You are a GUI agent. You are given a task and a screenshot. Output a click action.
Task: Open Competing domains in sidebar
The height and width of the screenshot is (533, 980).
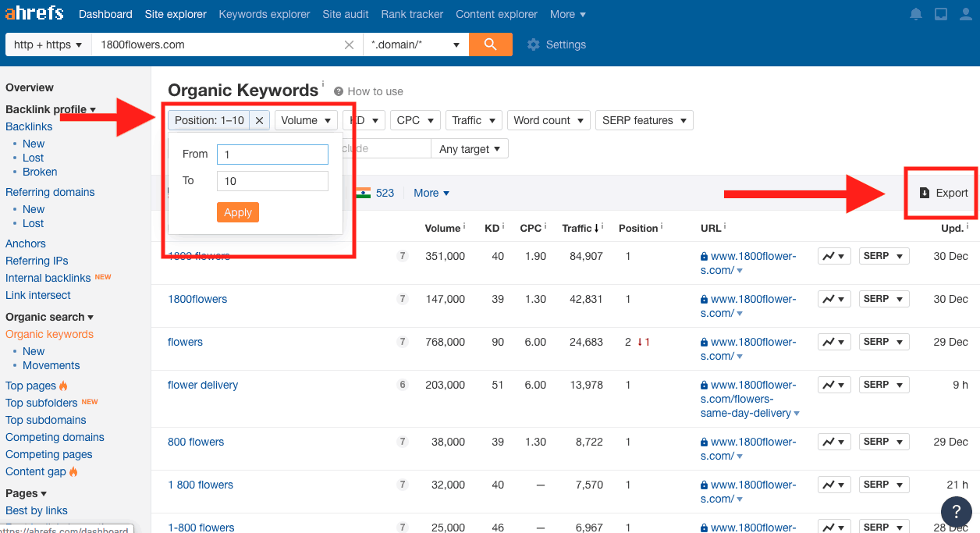[x=55, y=437]
